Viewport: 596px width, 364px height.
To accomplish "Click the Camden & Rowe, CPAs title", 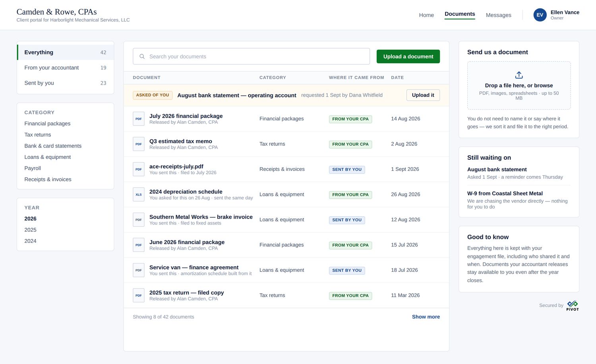I will (x=56, y=12).
